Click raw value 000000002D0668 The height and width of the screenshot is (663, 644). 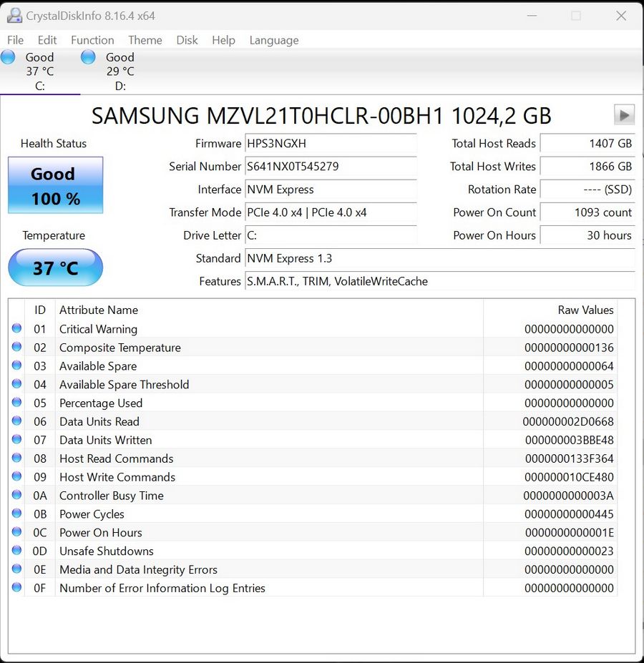[x=568, y=421]
